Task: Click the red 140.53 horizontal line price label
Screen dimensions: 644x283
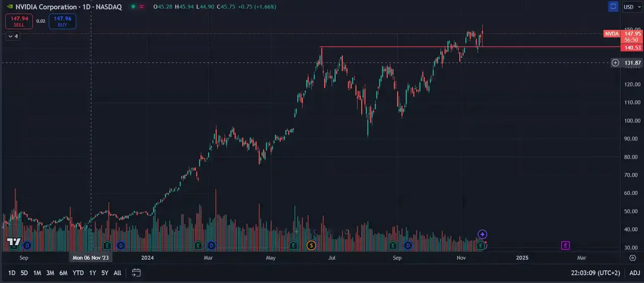Action: pyautogui.click(x=632, y=47)
